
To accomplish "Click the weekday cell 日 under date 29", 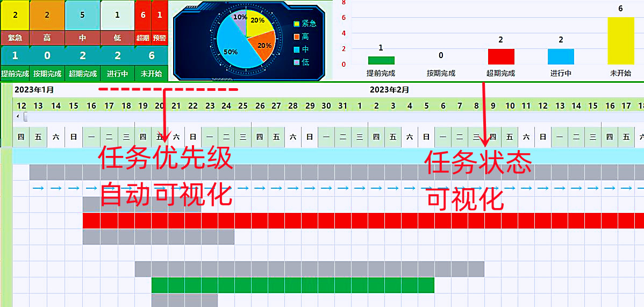I will 309,137.
